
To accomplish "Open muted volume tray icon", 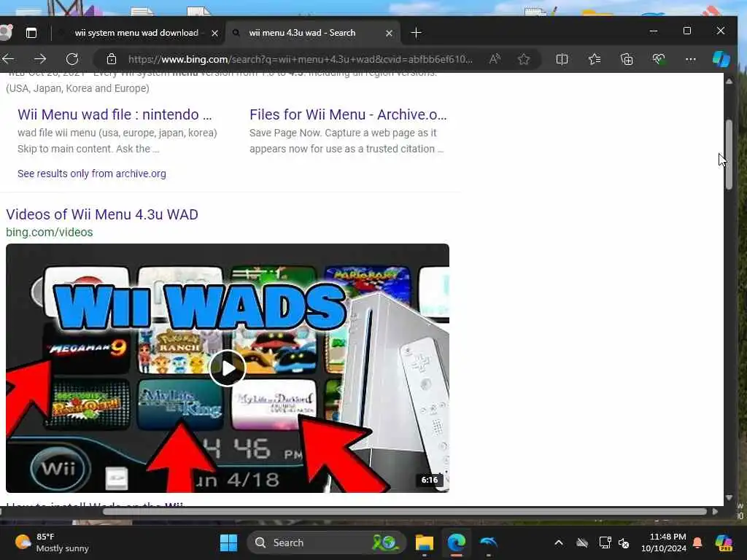I will coord(624,542).
